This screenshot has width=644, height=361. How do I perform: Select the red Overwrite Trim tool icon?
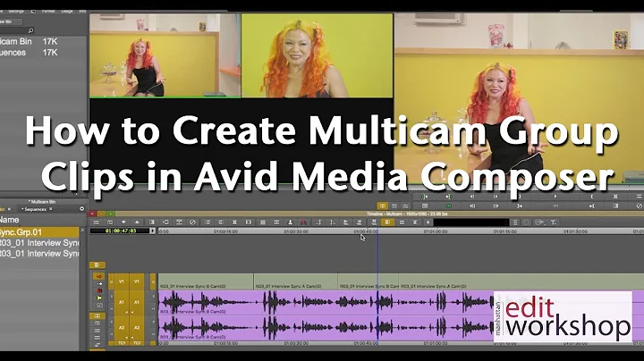99,290
